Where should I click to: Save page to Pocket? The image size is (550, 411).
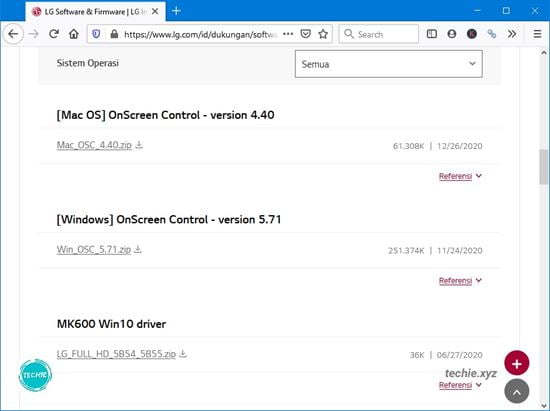pyautogui.click(x=306, y=34)
